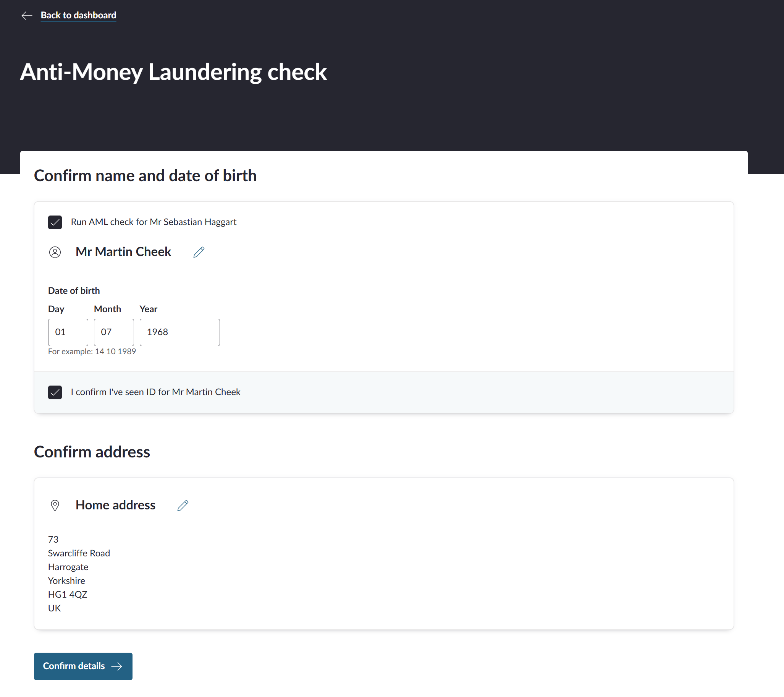Click the person icon beside Mr Martin Cheek

click(55, 252)
